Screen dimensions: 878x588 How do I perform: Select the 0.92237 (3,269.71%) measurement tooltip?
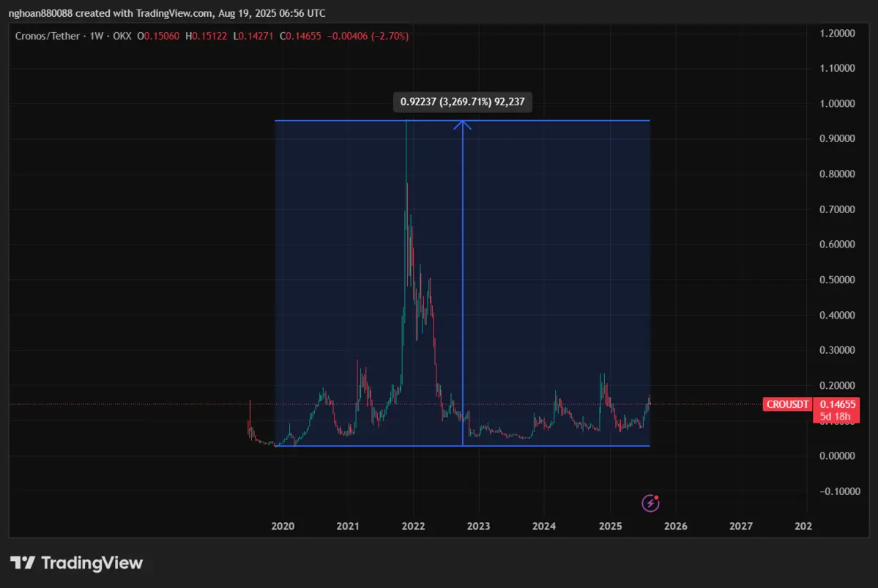(462, 102)
